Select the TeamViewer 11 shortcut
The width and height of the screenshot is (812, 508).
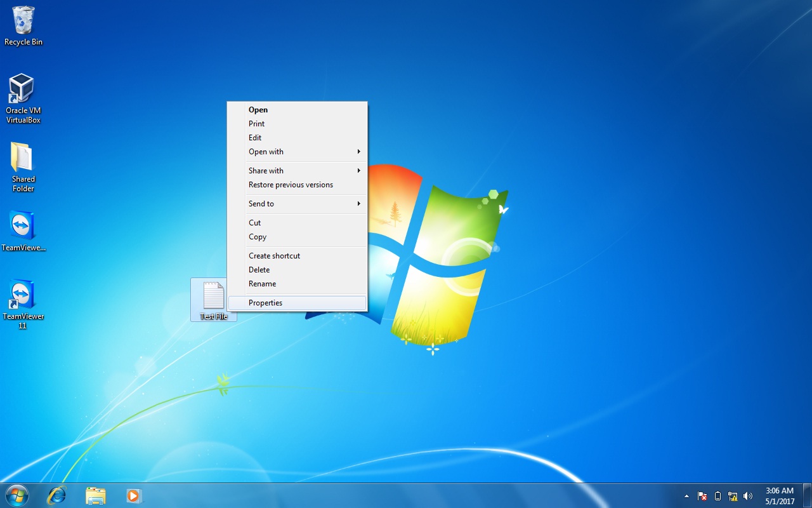[x=23, y=304]
